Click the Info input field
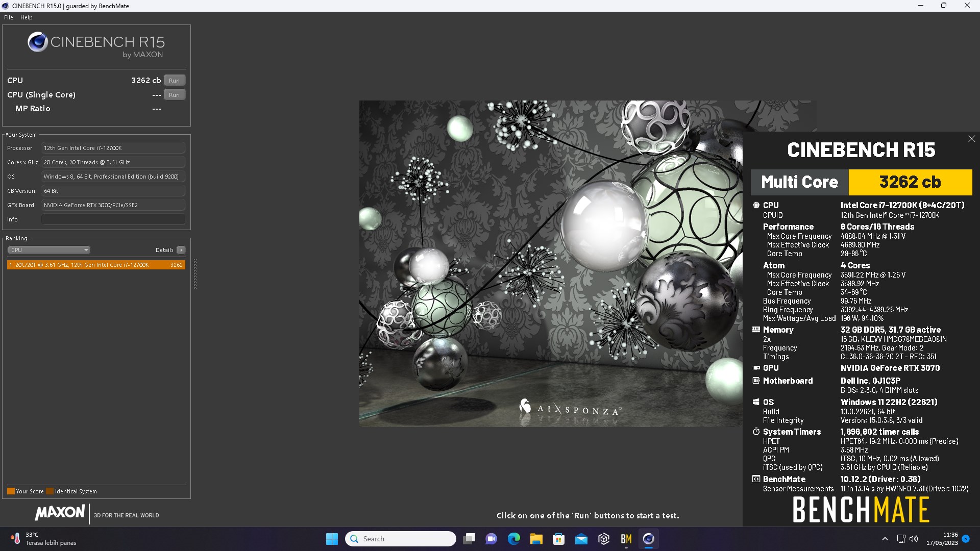This screenshot has width=980, height=551. (113, 219)
